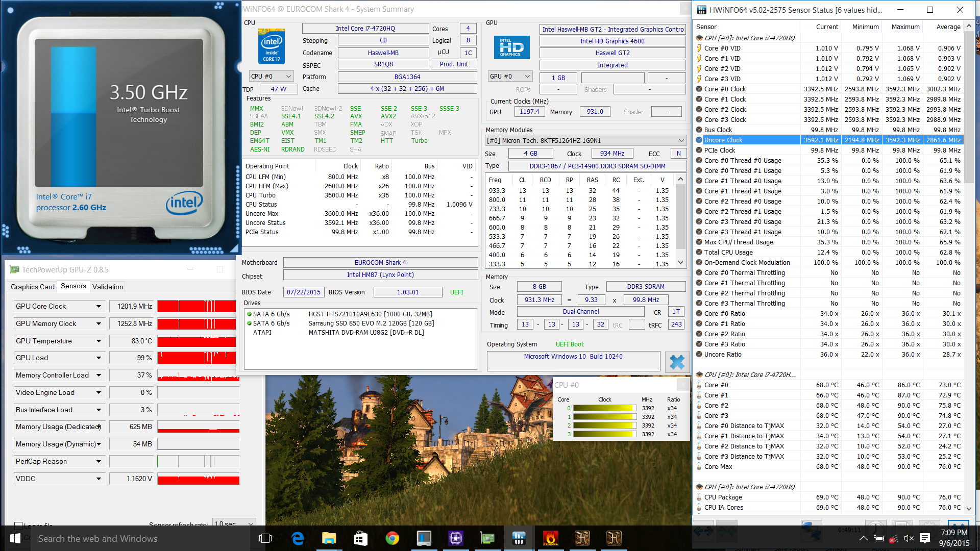Image resolution: width=980 pixels, height=551 pixels.
Task: Click the GPU-Z title bar icon
Action: click(x=14, y=269)
